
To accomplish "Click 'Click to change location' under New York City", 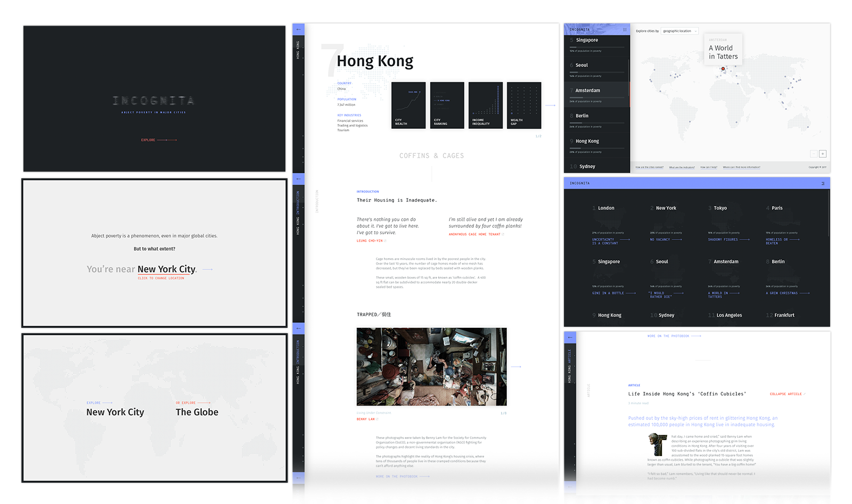I will pyautogui.click(x=161, y=278).
